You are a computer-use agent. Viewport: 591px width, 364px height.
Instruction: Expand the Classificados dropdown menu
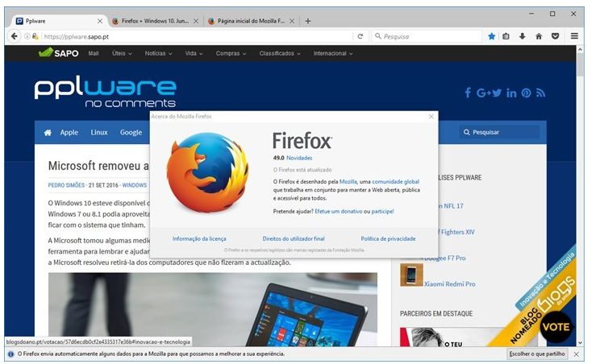point(280,53)
